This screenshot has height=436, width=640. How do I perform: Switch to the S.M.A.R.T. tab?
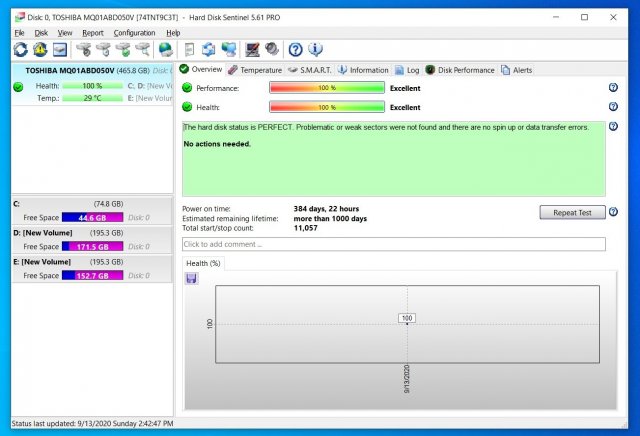point(308,70)
